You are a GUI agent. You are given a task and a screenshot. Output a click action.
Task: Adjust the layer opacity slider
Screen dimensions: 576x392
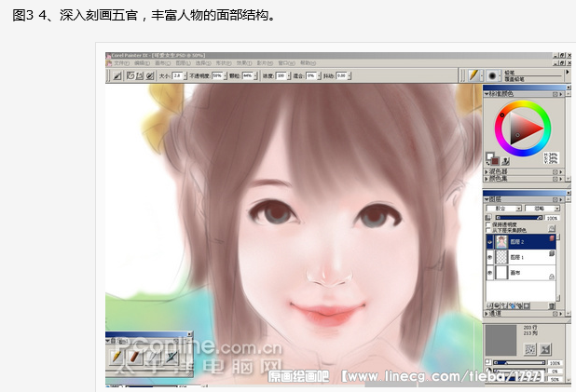pyautogui.click(x=519, y=218)
